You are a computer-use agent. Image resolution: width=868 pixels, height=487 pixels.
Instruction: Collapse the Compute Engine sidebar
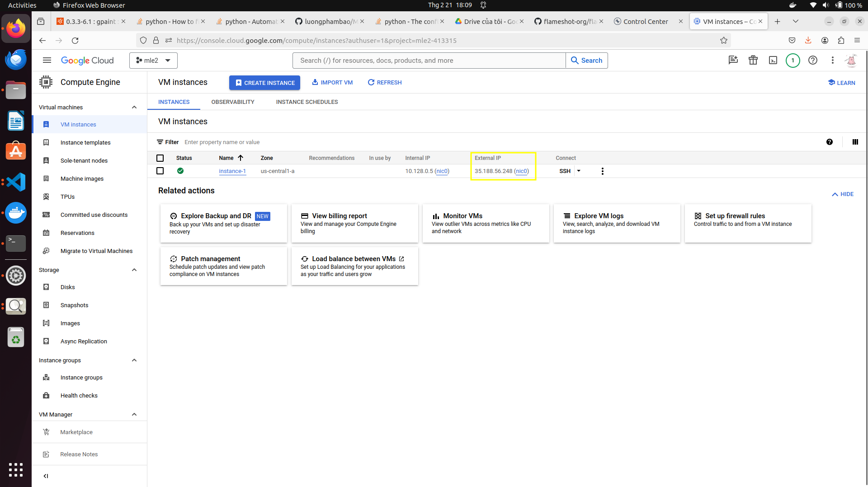[x=46, y=476]
